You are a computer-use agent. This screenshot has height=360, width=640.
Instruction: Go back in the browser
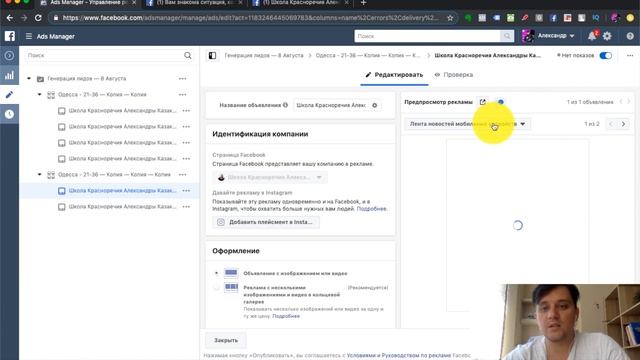(x=10, y=18)
